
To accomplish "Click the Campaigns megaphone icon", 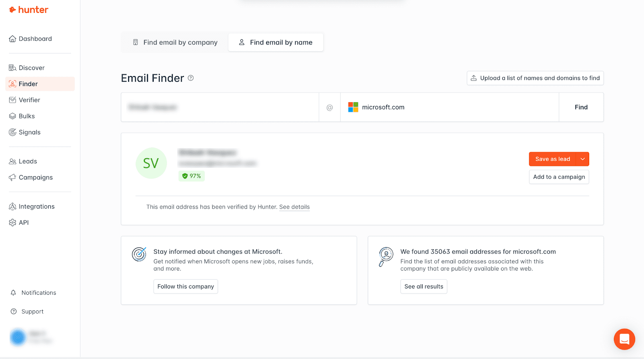I will [x=12, y=177].
